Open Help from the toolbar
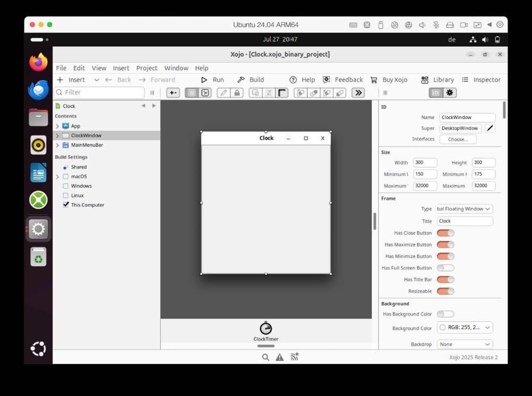The width and height of the screenshot is (532, 396). tap(302, 80)
